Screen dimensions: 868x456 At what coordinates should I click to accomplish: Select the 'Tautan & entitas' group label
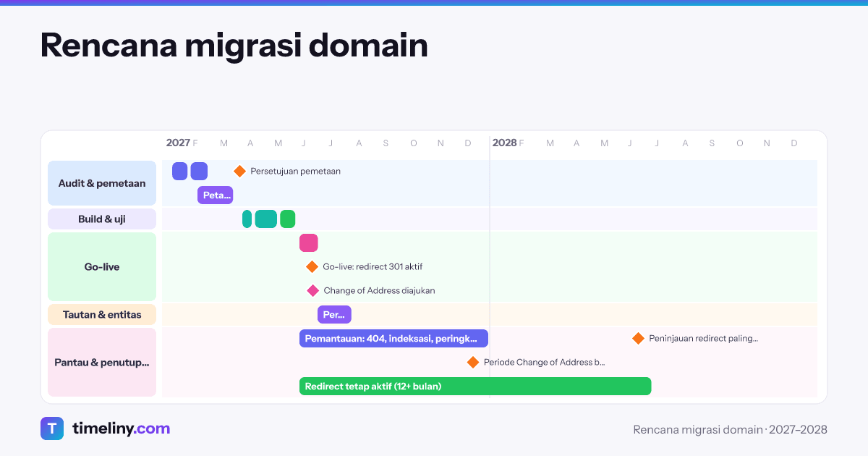click(x=102, y=314)
